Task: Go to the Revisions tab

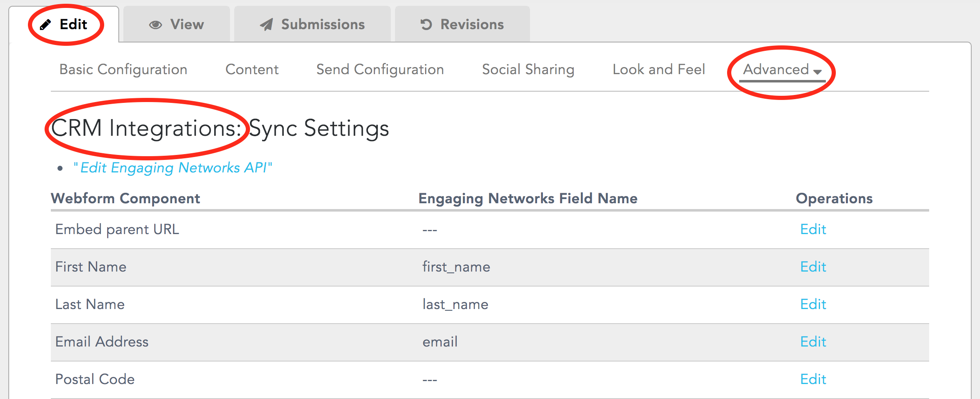Action: [x=462, y=24]
